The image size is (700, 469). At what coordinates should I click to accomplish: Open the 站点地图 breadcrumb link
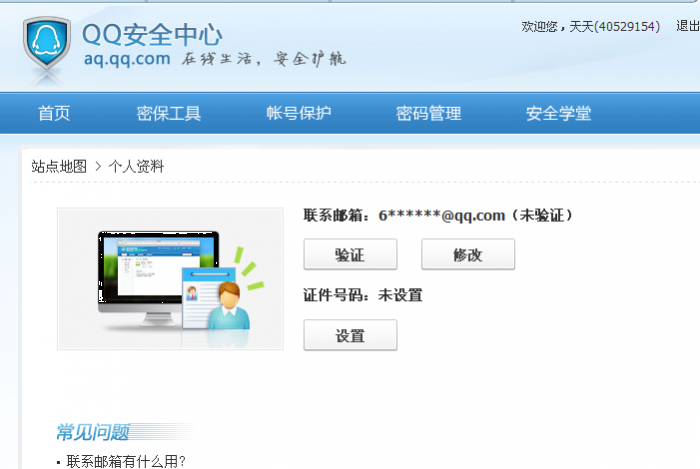[x=59, y=166]
